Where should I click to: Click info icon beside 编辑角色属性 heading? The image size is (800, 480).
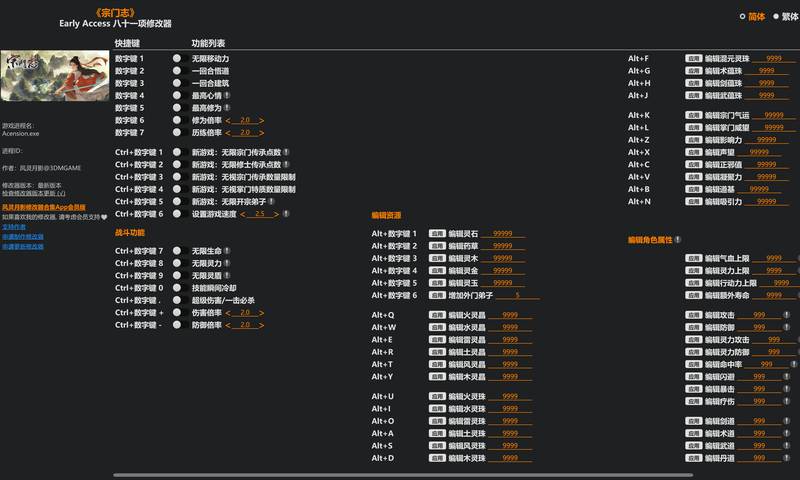pos(678,239)
